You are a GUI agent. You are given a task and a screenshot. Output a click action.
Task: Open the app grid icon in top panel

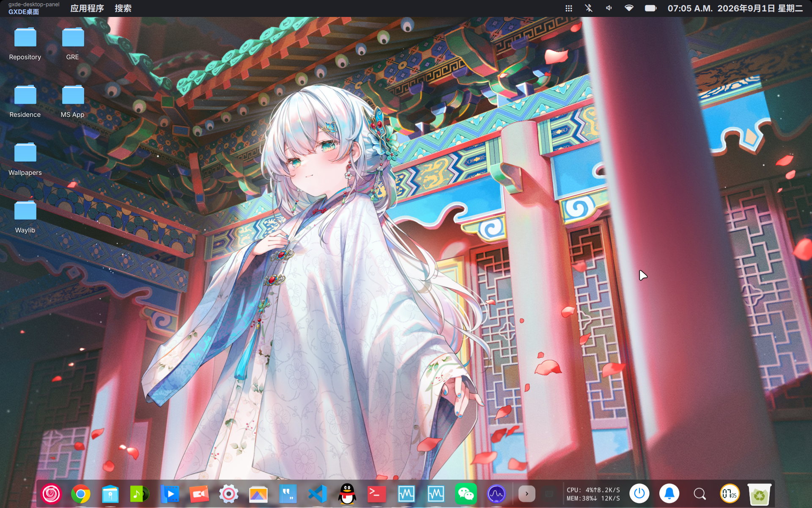coord(569,8)
